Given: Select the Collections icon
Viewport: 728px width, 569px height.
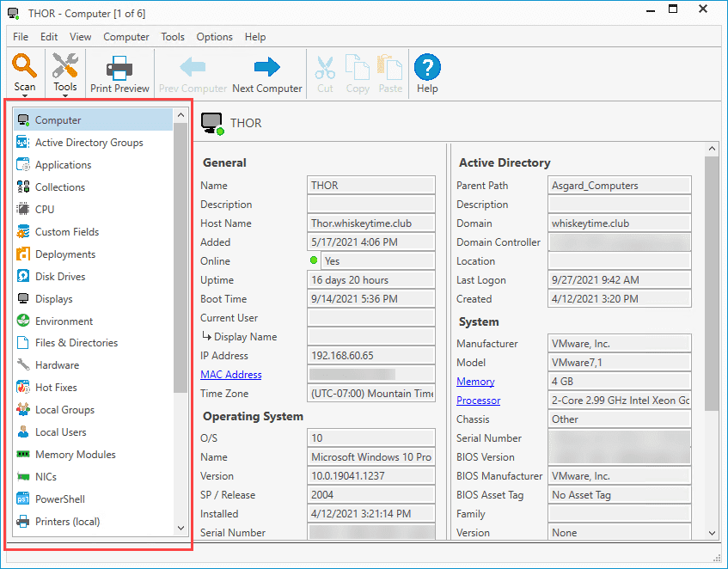Looking at the screenshot, I should click(x=23, y=187).
